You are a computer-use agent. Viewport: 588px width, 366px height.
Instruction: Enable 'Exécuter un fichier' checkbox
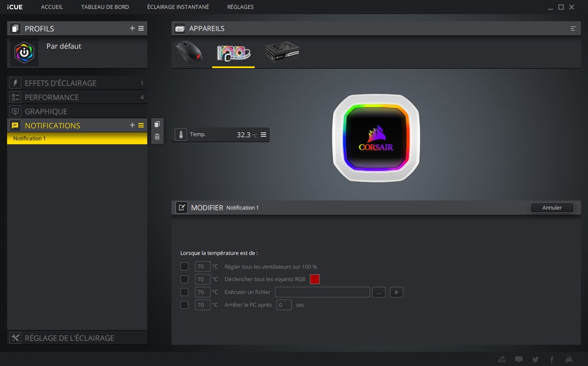click(184, 292)
